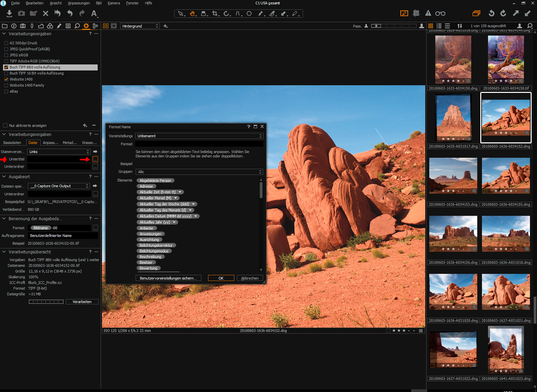Open the Kamera menu
Screen dimensions: 537x392
[114, 3]
